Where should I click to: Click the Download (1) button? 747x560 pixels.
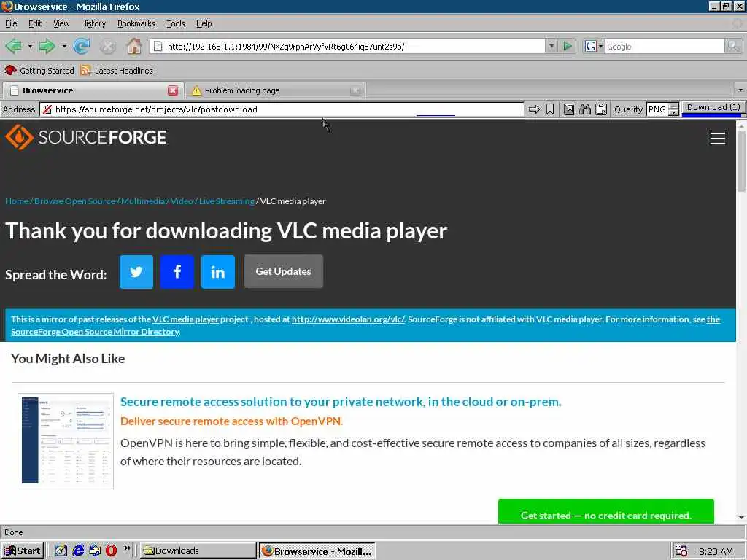pos(713,108)
